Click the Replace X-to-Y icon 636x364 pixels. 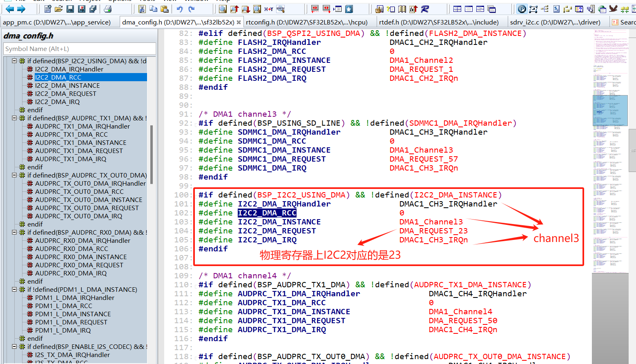pyautogui.click(x=268, y=9)
